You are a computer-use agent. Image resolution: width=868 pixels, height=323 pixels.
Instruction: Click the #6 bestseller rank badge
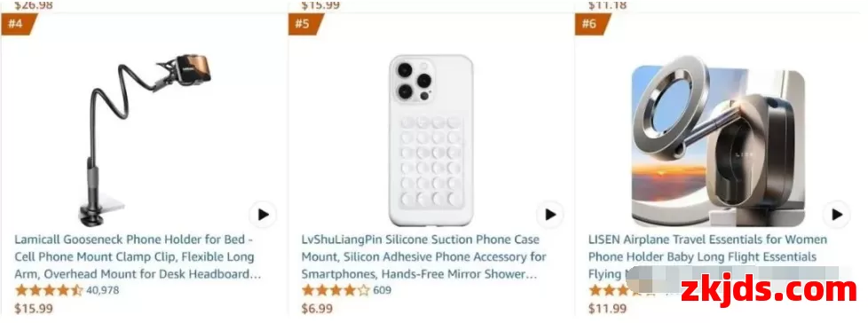592,24
